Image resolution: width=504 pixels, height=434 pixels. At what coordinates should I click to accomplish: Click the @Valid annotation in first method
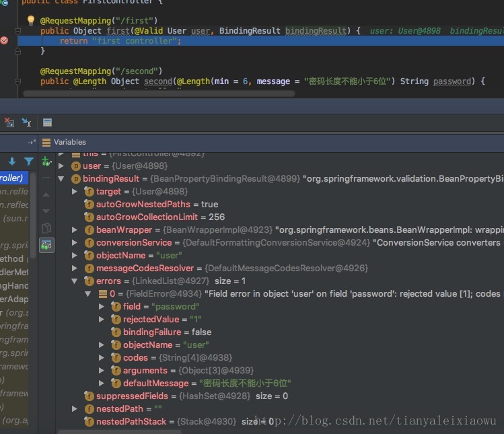click(x=149, y=31)
